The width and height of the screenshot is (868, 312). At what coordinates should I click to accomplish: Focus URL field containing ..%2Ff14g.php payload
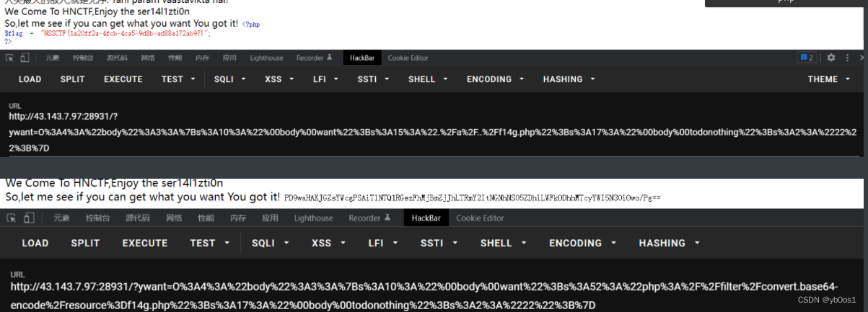click(x=433, y=132)
